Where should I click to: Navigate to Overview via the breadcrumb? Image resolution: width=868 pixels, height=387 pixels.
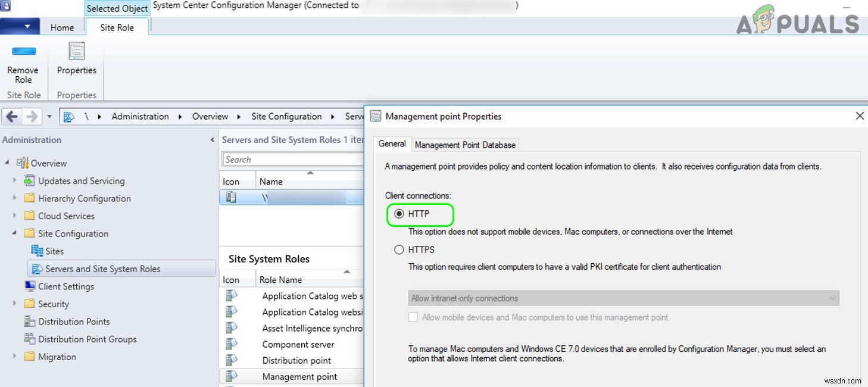pyautogui.click(x=210, y=116)
